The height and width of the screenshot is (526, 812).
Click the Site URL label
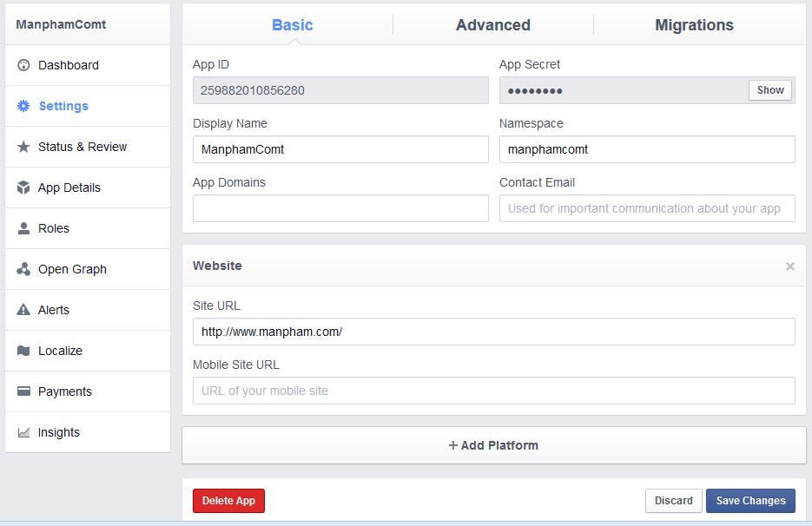pos(216,306)
